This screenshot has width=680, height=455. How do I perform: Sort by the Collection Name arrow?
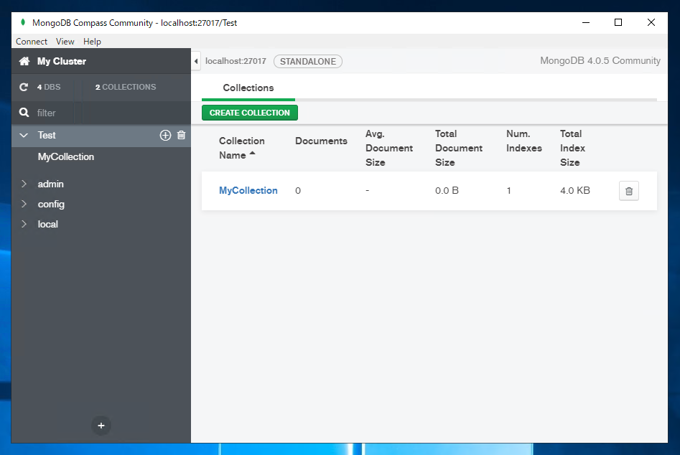point(252,154)
